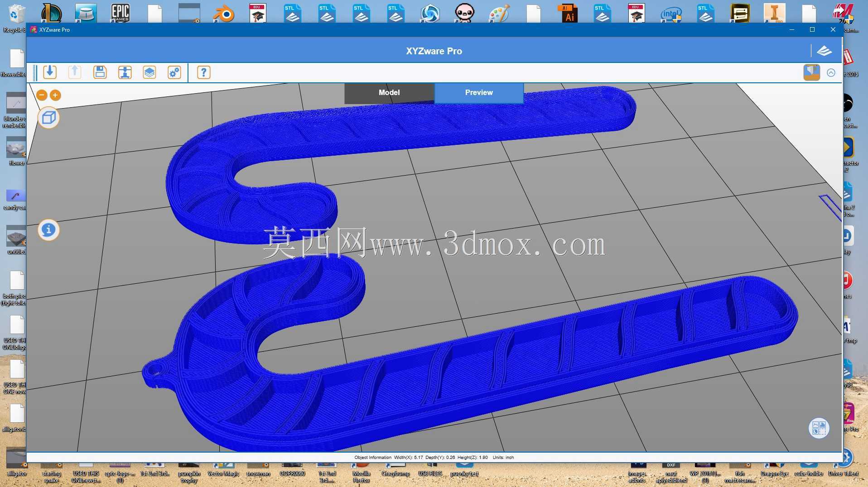Switch to the Model tab

tap(389, 93)
